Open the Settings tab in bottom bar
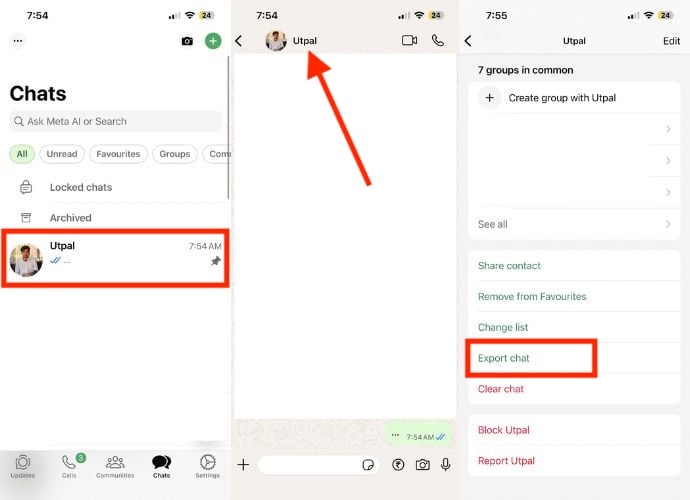The width and height of the screenshot is (690, 500). click(208, 466)
